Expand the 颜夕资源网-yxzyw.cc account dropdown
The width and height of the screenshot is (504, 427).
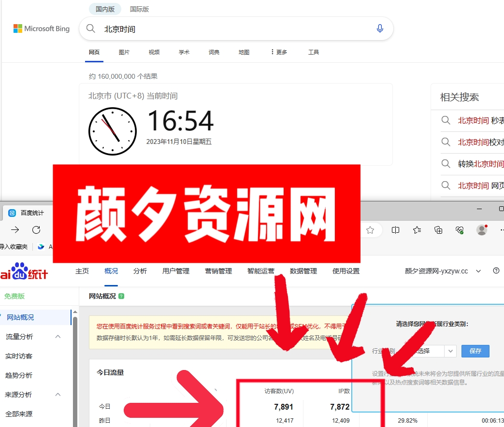[x=478, y=271]
